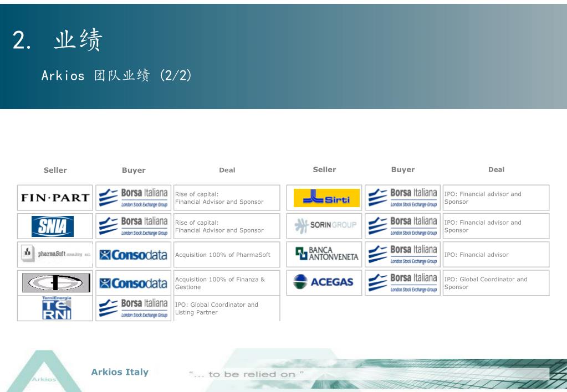Select the ACEGAS logo
The height and width of the screenshot is (392, 567).
pyautogui.click(x=323, y=282)
